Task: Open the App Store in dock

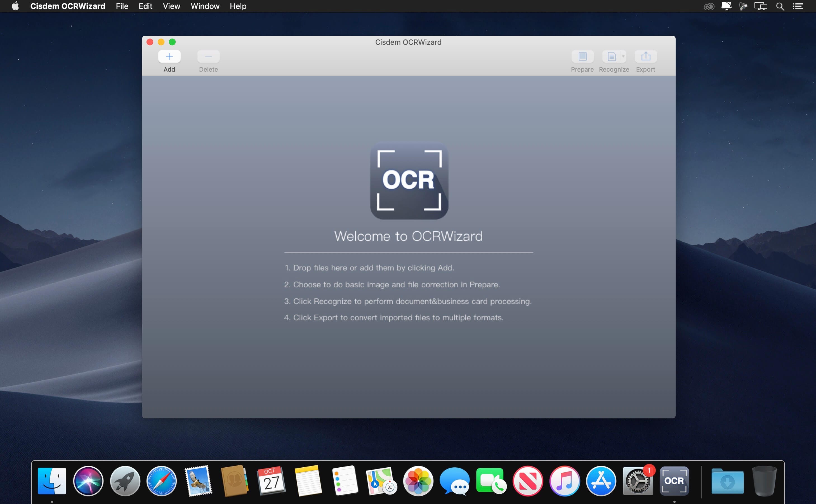Action: pos(601,481)
